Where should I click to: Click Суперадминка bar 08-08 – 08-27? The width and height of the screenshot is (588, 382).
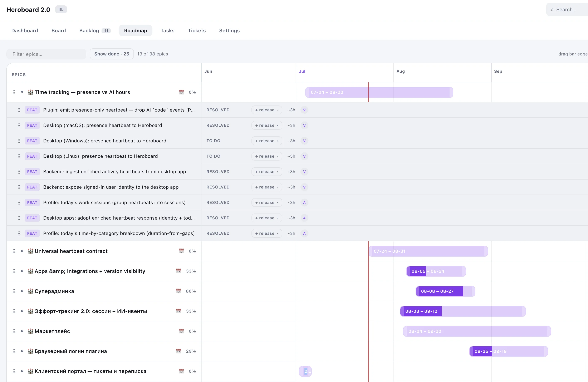445,291
